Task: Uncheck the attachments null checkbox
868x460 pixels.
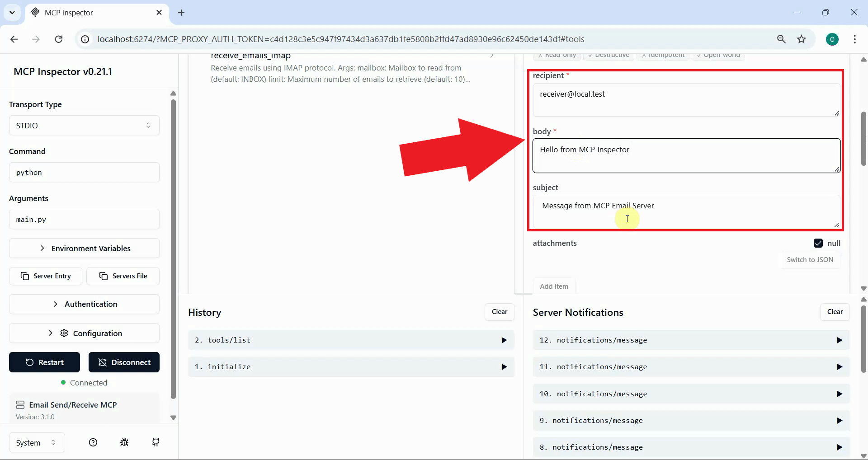Action: tap(818, 243)
